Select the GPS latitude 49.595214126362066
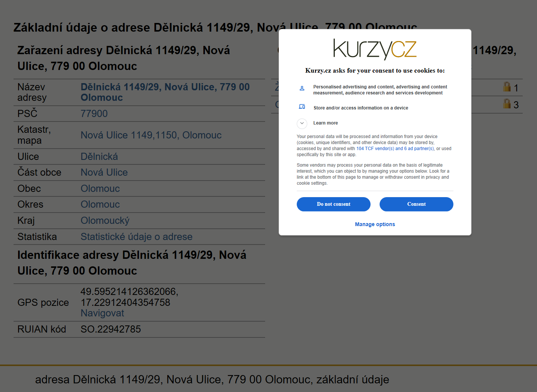537x392 pixels. point(128,292)
